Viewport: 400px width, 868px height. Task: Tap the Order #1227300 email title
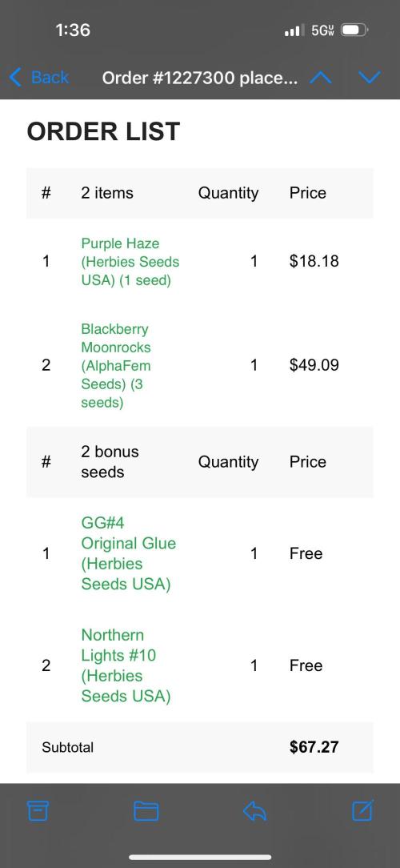(200, 78)
